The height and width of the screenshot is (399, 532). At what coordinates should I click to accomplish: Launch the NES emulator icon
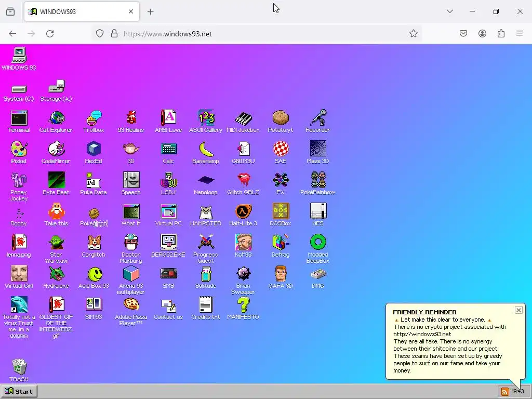(x=318, y=212)
